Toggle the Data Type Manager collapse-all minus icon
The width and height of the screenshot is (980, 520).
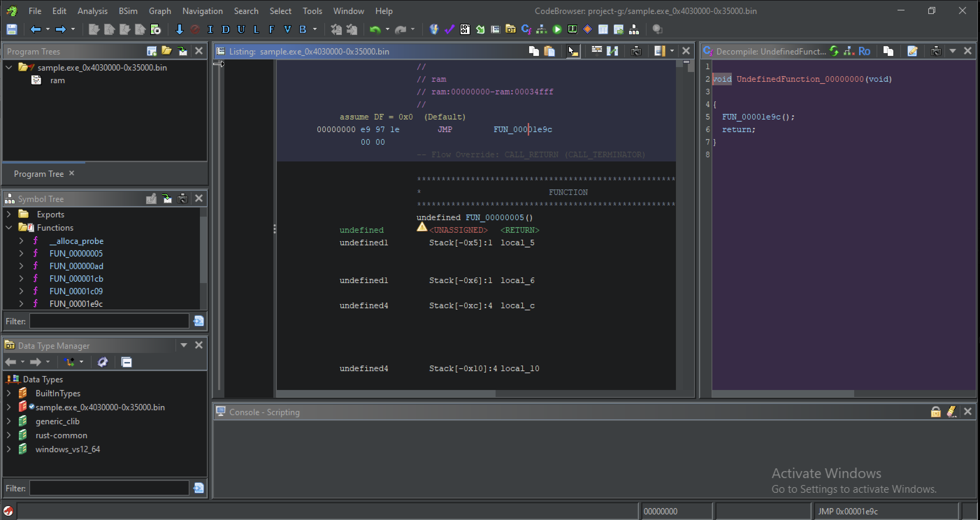[x=127, y=362]
